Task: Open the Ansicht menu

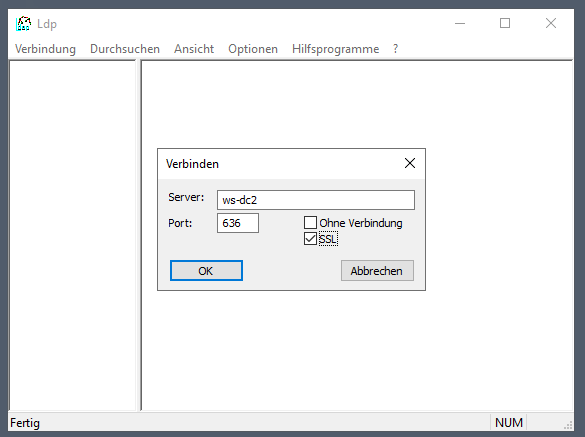Action: tap(194, 49)
